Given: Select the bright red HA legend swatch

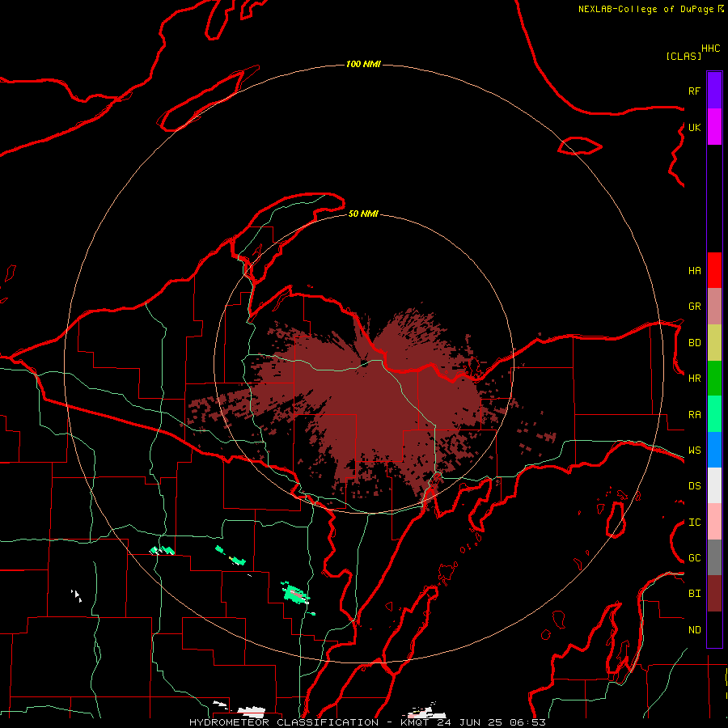Looking at the screenshot, I should pos(714,270).
